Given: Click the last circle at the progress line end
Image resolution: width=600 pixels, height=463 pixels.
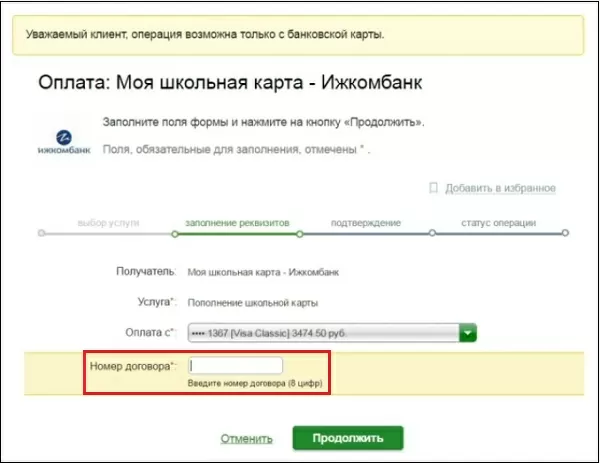Looking at the screenshot, I should coord(565,234).
